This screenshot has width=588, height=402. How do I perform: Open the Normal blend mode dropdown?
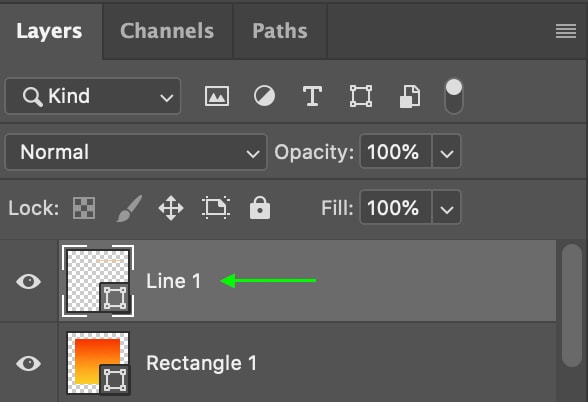coord(136,152)
